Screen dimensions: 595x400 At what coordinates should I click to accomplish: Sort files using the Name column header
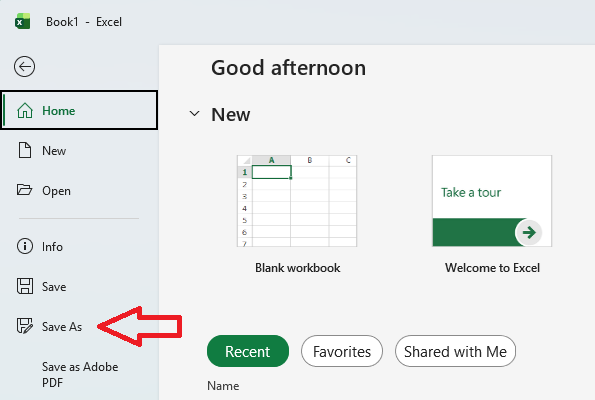[223, 386]
